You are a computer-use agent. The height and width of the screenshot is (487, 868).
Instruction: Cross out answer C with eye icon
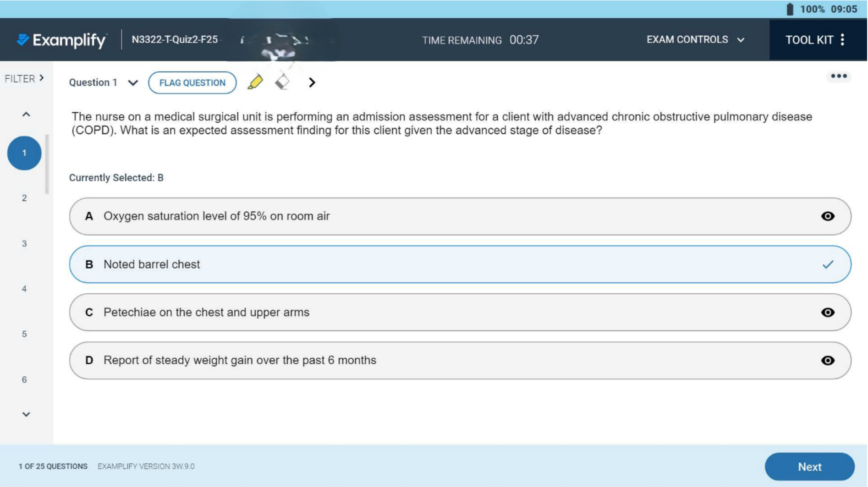point(827,312)
